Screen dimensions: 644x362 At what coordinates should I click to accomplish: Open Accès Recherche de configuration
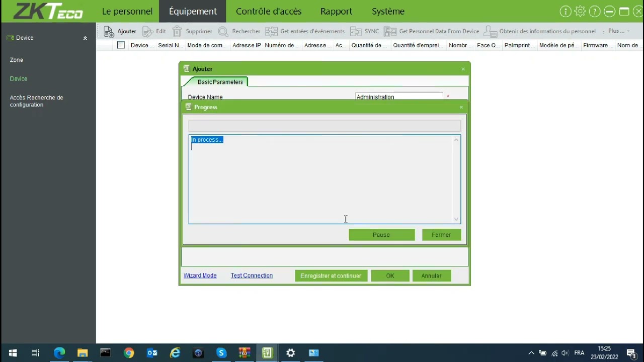coord(36,101)
